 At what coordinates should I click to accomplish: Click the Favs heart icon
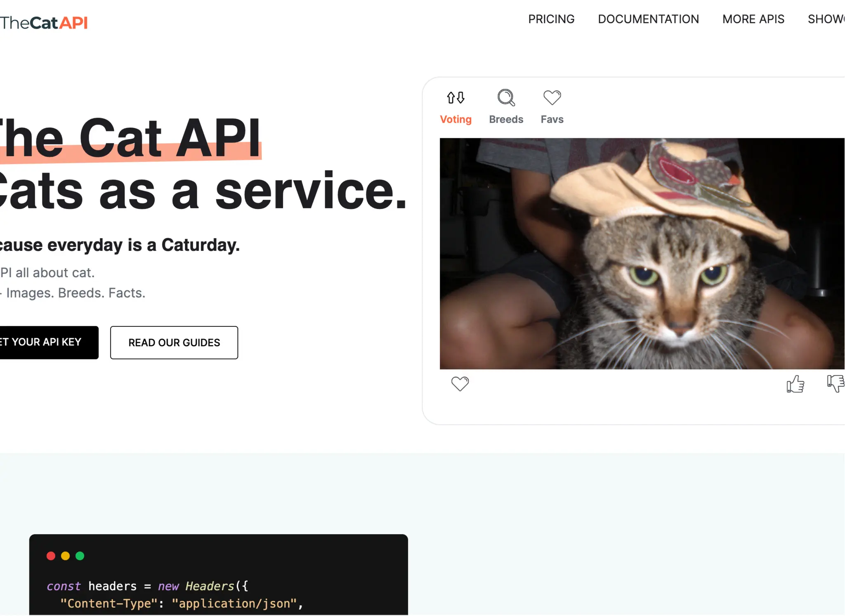pyautogui.click(x=552, y=98)
